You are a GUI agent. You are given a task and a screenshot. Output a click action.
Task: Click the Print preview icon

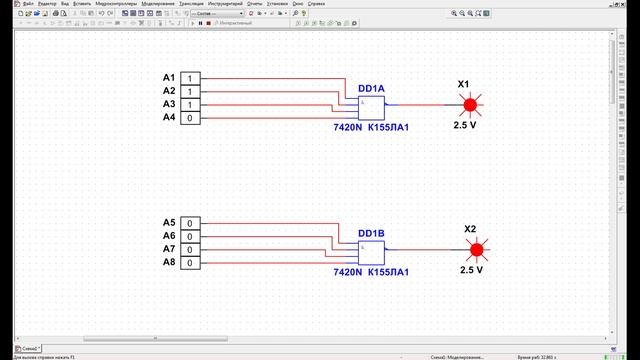(x=64, y=13)
